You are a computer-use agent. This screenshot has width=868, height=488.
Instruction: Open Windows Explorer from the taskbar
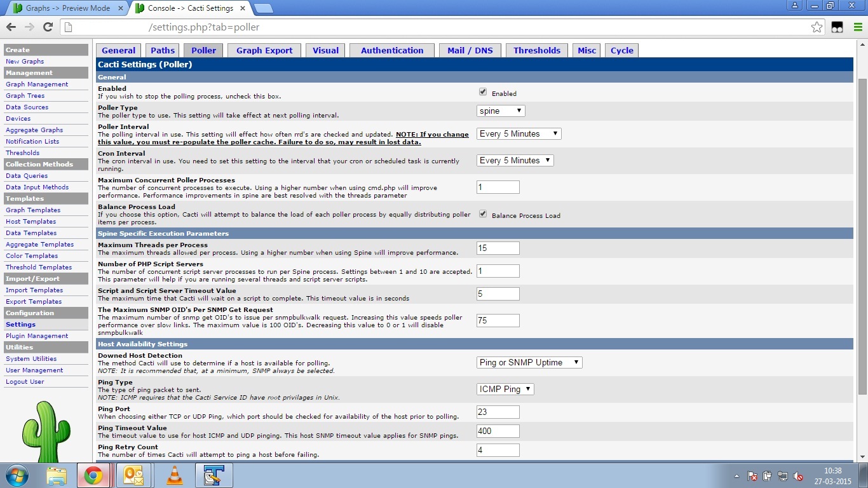[57, 475]
